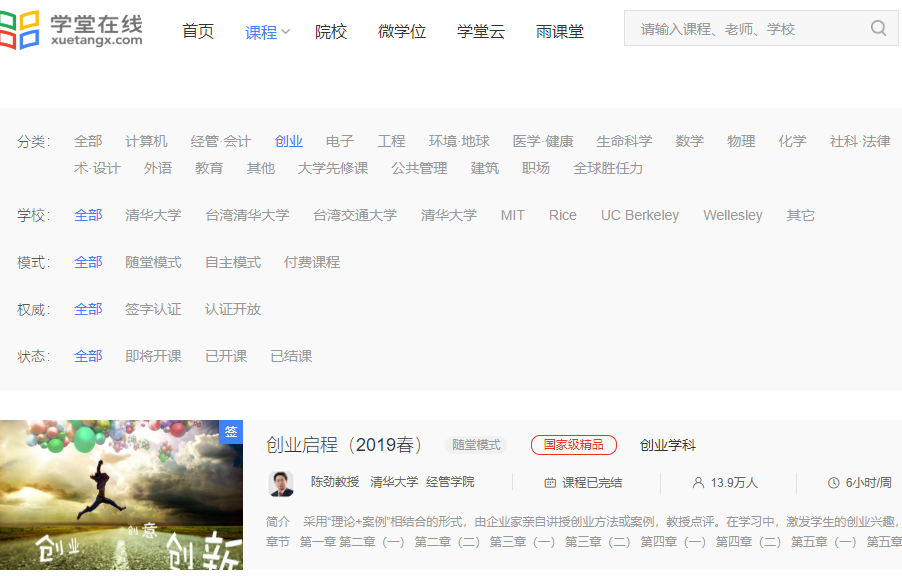Select the 计算机 category filter
Image resolution: width=902 pixels, height=576 pixels.
[146, 140]
